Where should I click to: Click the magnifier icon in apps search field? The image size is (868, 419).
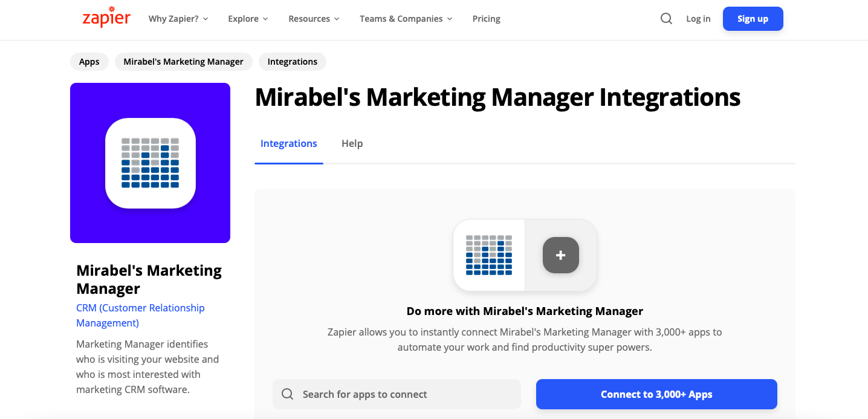pyautogui.click(x=288, y=394)
